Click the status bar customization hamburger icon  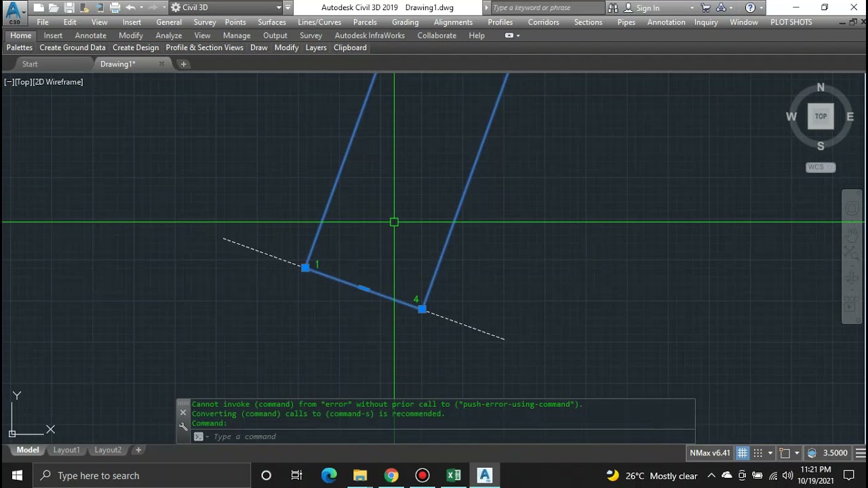point(860,453)
